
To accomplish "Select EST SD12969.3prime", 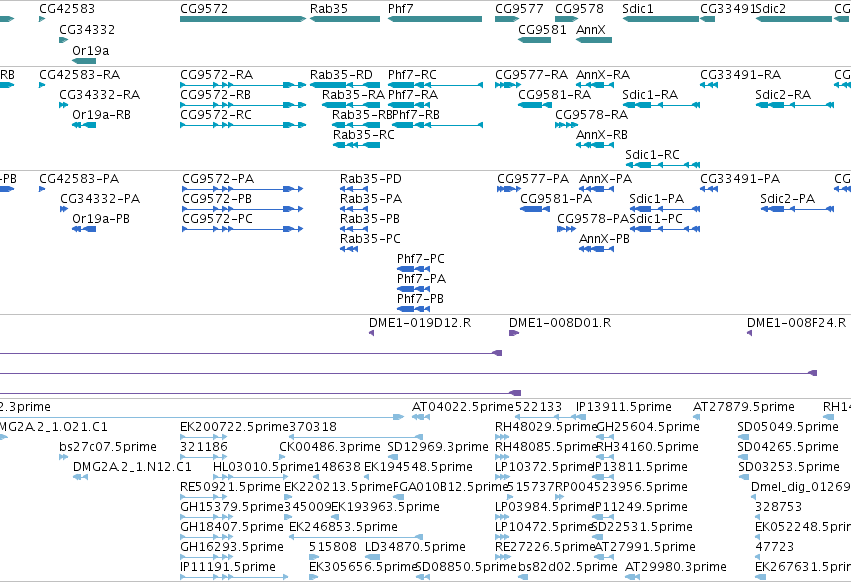I will coord(438,447).
